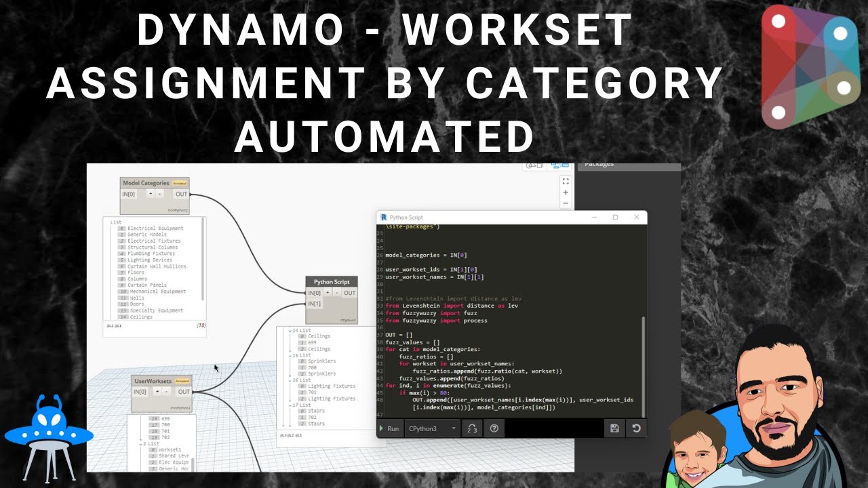Click the OUT port of Model Categories
Viewport: 868px width, 488px height.
181,194
